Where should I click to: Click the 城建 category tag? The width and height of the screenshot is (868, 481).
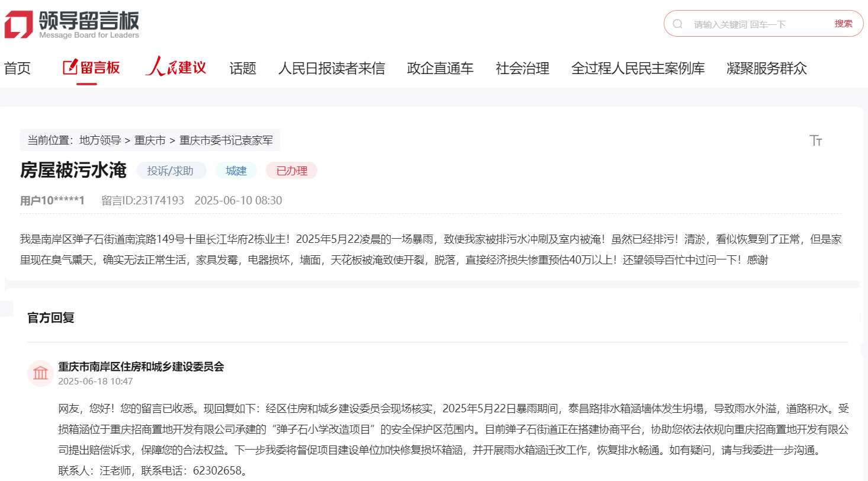[x=236, y=171]
